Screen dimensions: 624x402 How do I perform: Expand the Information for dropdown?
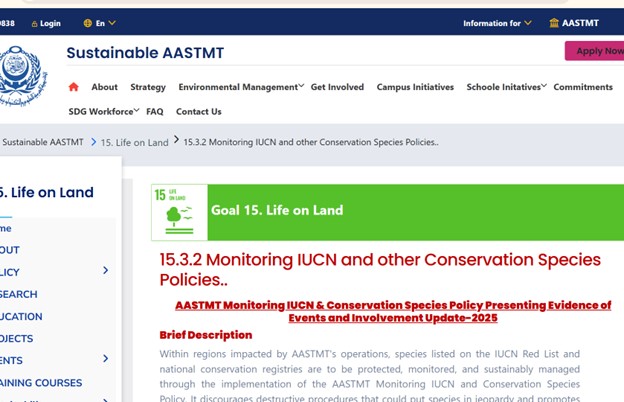click(x=498, y=23)
